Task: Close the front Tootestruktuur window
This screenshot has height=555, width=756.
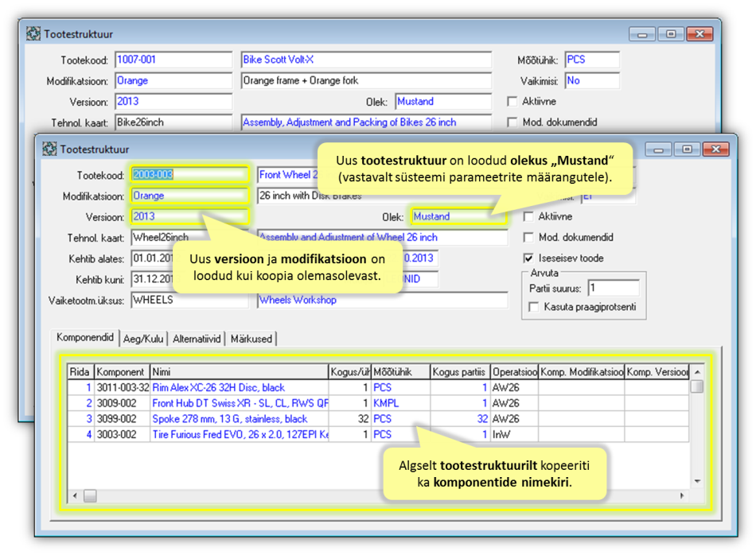Action: pos(715,149)
